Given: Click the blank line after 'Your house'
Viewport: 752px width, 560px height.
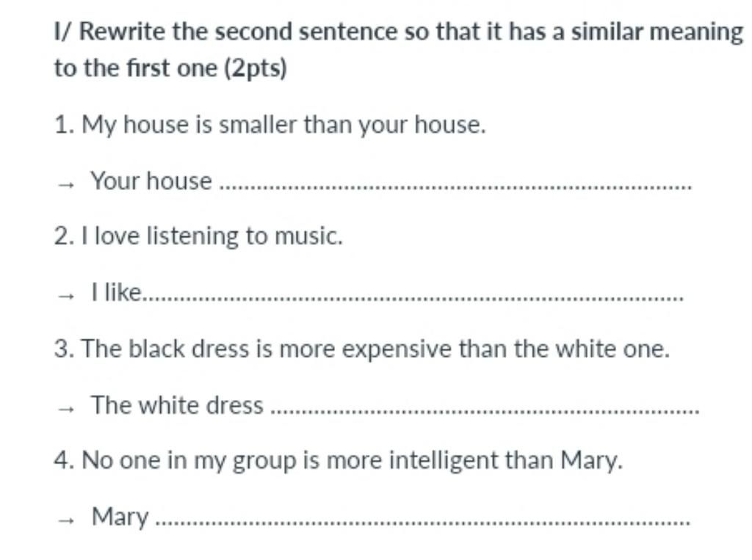Looking at the screenshot, I should (x=455, y=186).
